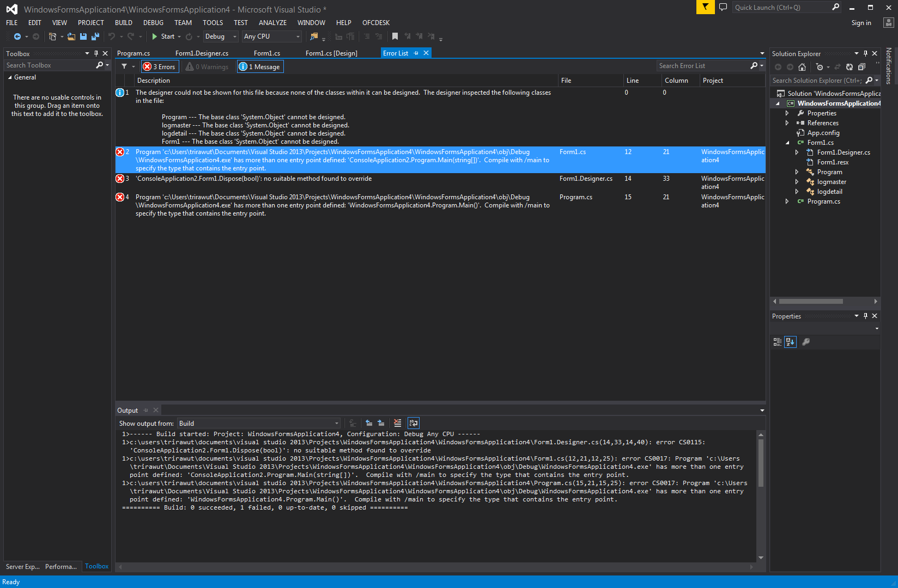Screen dimensions: 898x588
Task: Open the 'Show output from' Build dropdown
Action: point(259,424)
